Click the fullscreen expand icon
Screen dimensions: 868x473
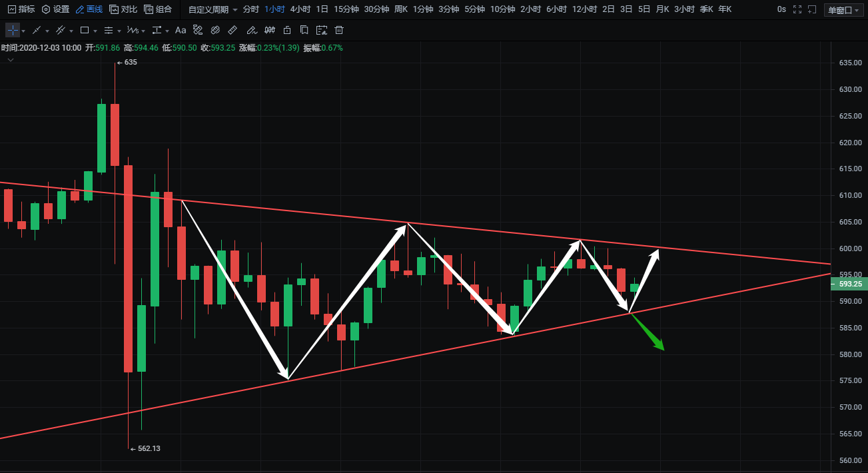coord(797,10)
